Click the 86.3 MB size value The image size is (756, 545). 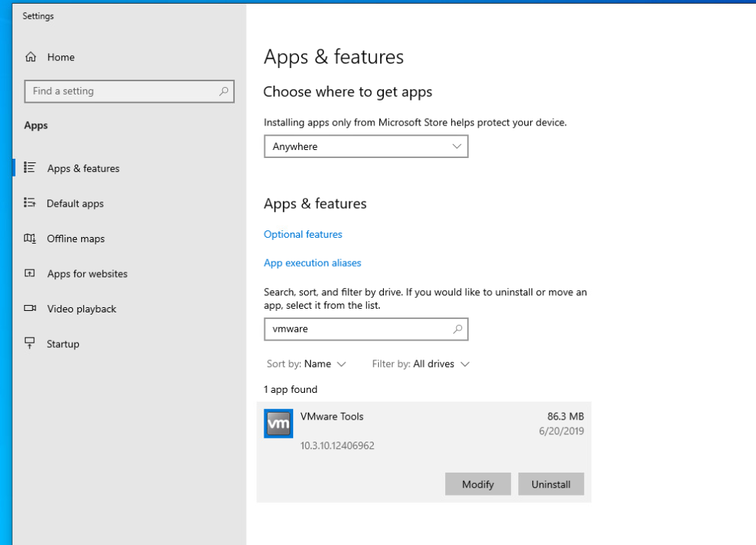pos(565,417)
